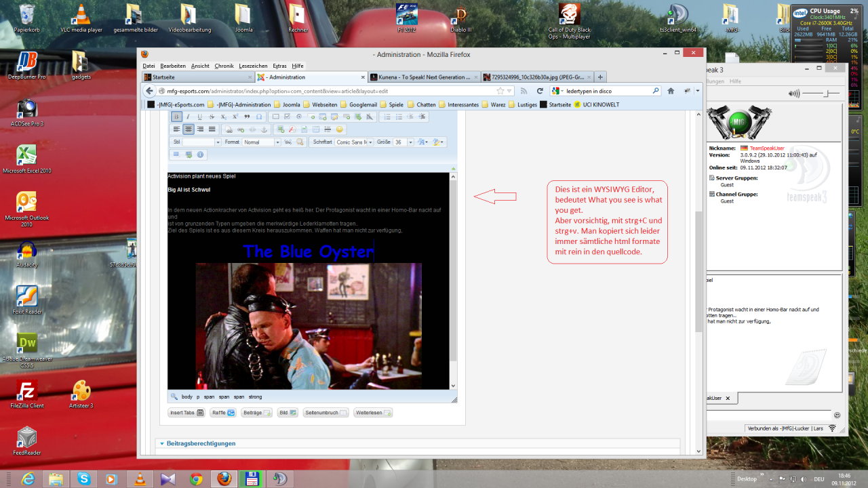Open the Format dropdown showing Normal
The height and width of the screenshot is (488, 868).
tap(262, 142)
